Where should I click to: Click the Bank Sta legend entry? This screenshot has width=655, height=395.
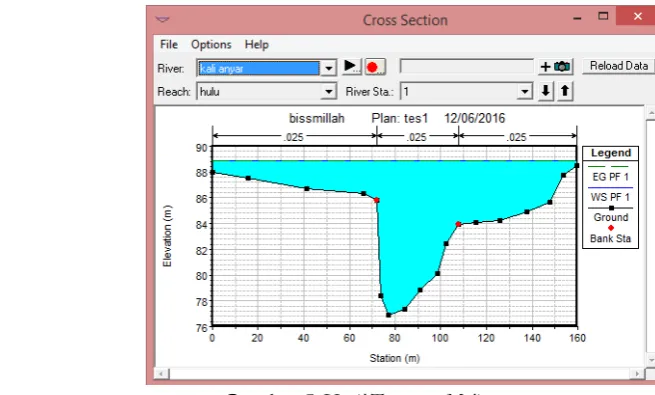[x=610, y=238]
